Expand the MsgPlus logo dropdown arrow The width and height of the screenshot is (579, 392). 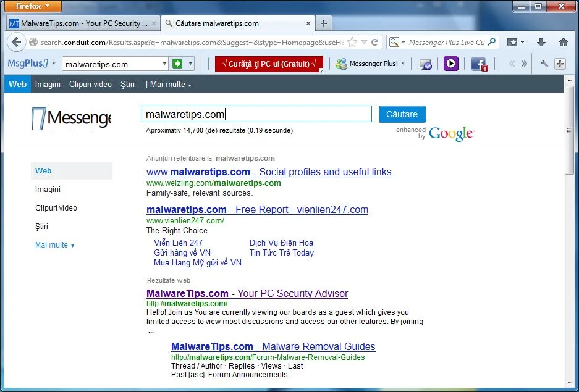[54, 63]
